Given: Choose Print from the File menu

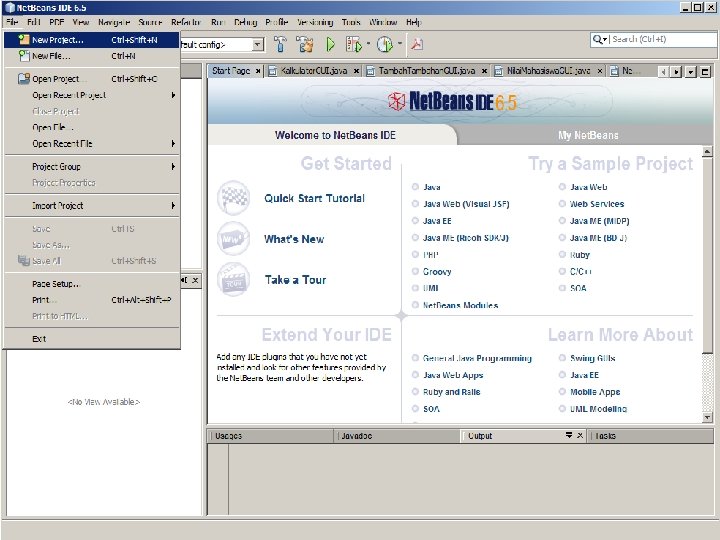Looking at the screenshot, I should pyautogui.click(x=91, y=300).
